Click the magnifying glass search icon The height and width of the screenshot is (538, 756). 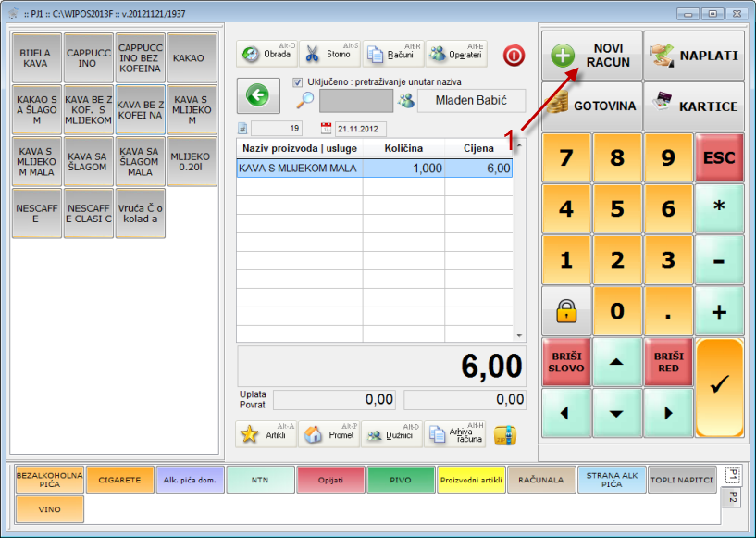(305, 101)
